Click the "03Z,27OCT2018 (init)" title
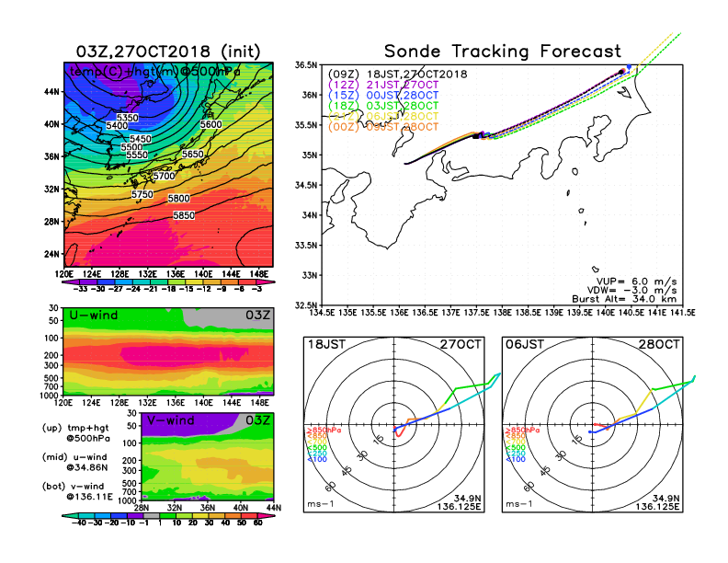The height and width of the screenshot is (563, 728). coord(168,52)
